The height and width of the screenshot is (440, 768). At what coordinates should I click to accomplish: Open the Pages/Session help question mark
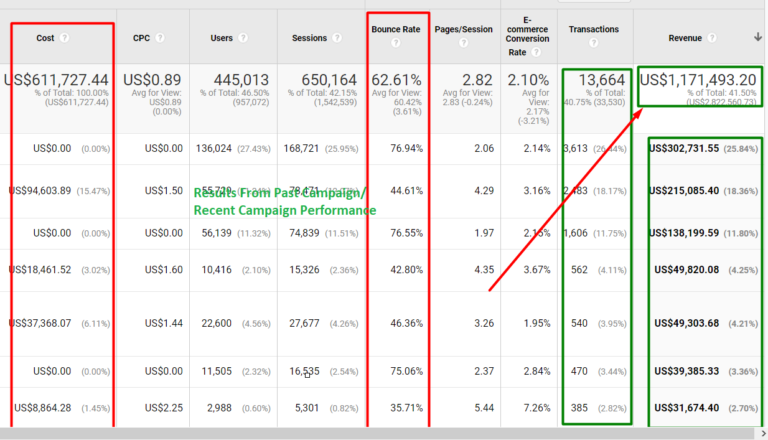point(463,43)
